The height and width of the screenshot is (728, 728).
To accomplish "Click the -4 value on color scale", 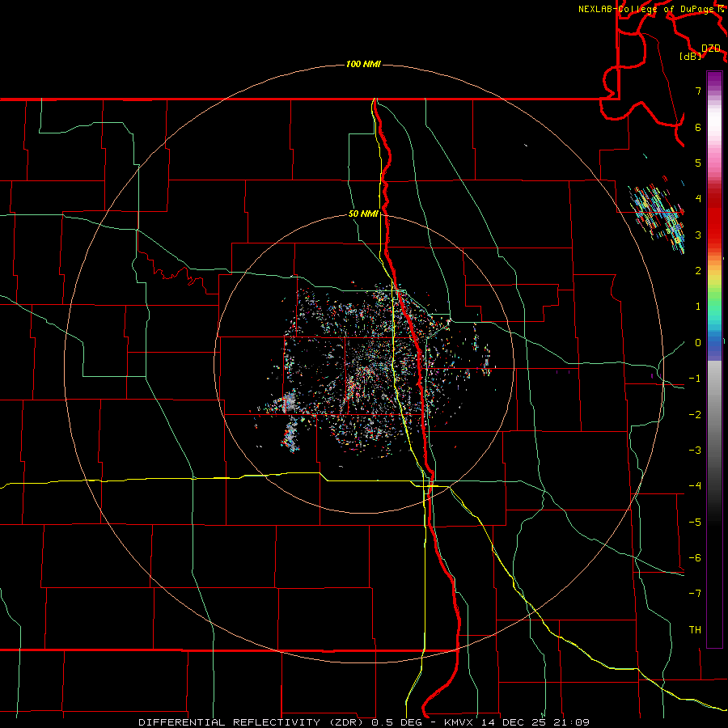I will tap(695, 486).
